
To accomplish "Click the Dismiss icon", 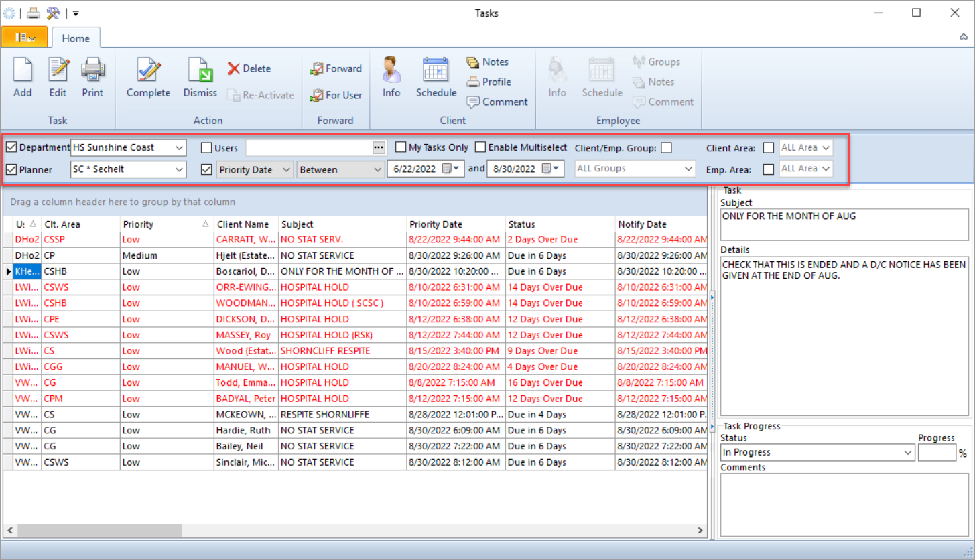I will coord(199,77).
